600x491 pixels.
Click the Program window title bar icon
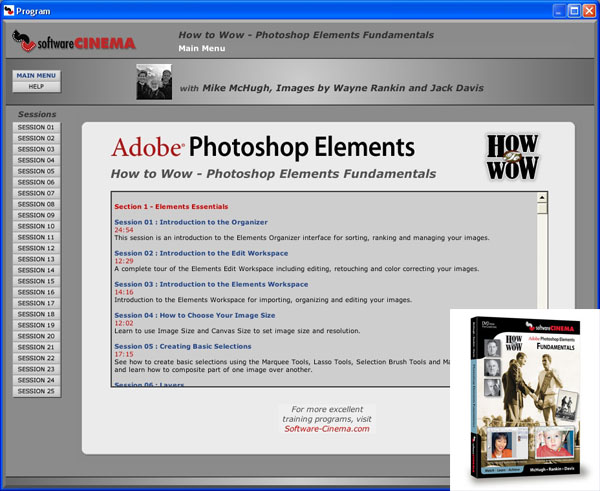(x=8, y=11)
